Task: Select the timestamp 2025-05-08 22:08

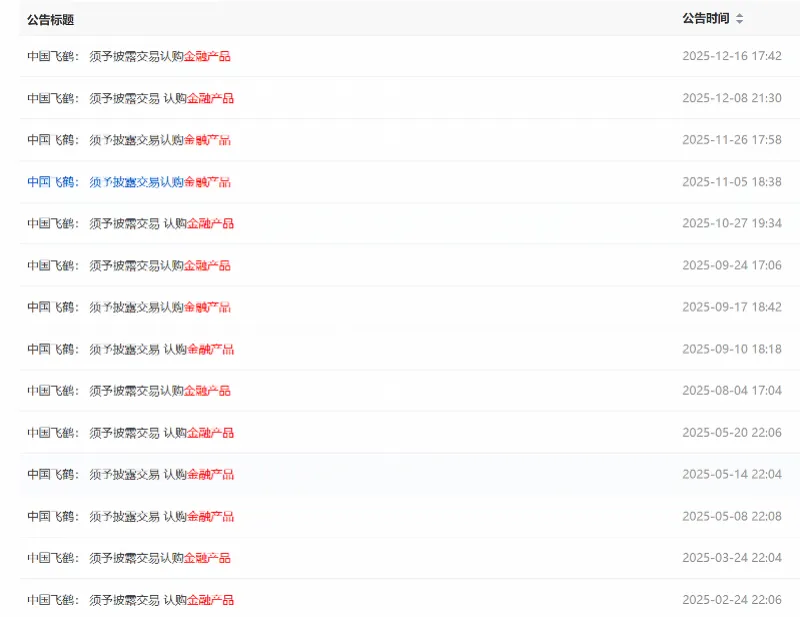Action: [x=732, y=516]
